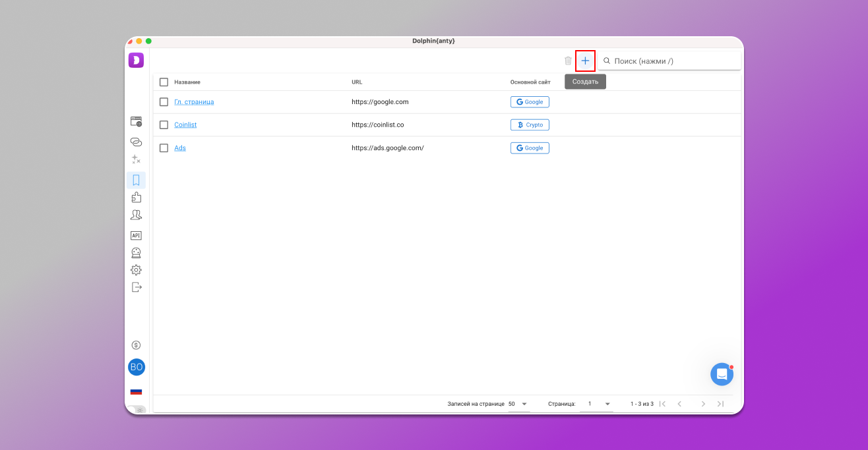Open the gear settings icon
The height and width of the screenshot is (450, 868).
coord(136,270)
